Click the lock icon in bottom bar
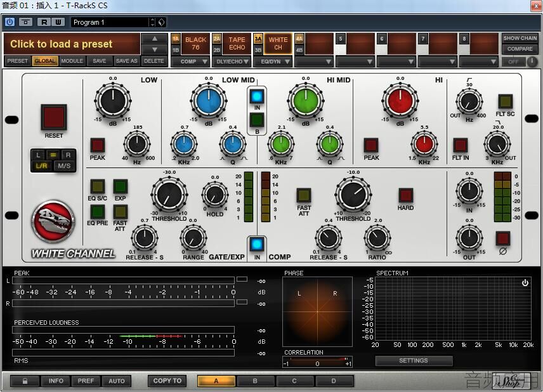Screen dimensions: 543x392 click(x=25, y=381)
